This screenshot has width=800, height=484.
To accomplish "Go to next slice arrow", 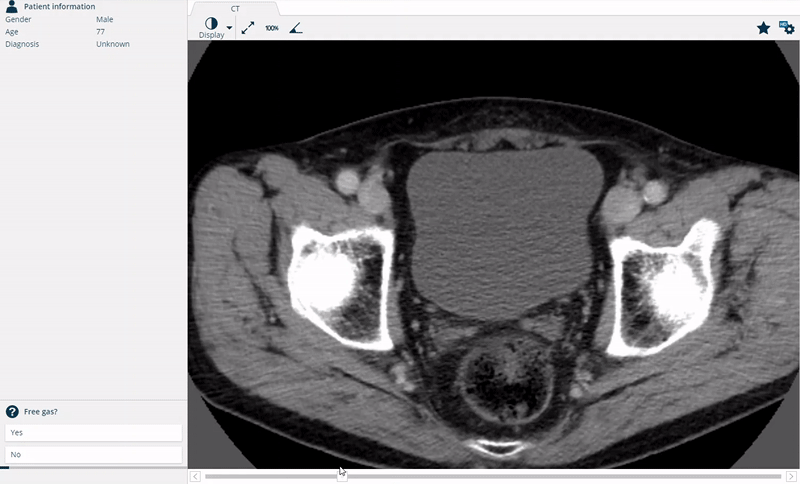I will pyautogui.click(x=791, y=476).
